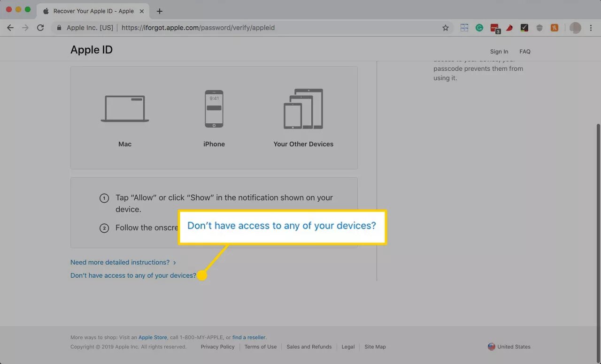Viewport: 601px width, 364px height.
Task: Open Don't have access to any devices link
Action: [x=133, y=275]
